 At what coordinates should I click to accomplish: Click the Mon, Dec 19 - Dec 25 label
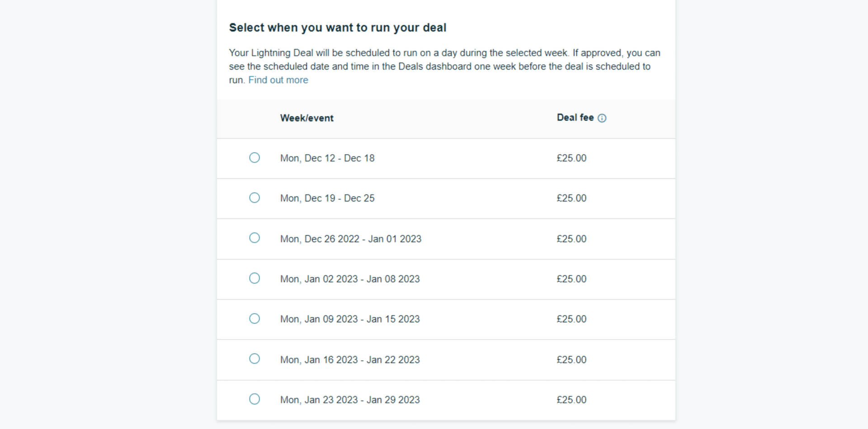pos(327,198)
